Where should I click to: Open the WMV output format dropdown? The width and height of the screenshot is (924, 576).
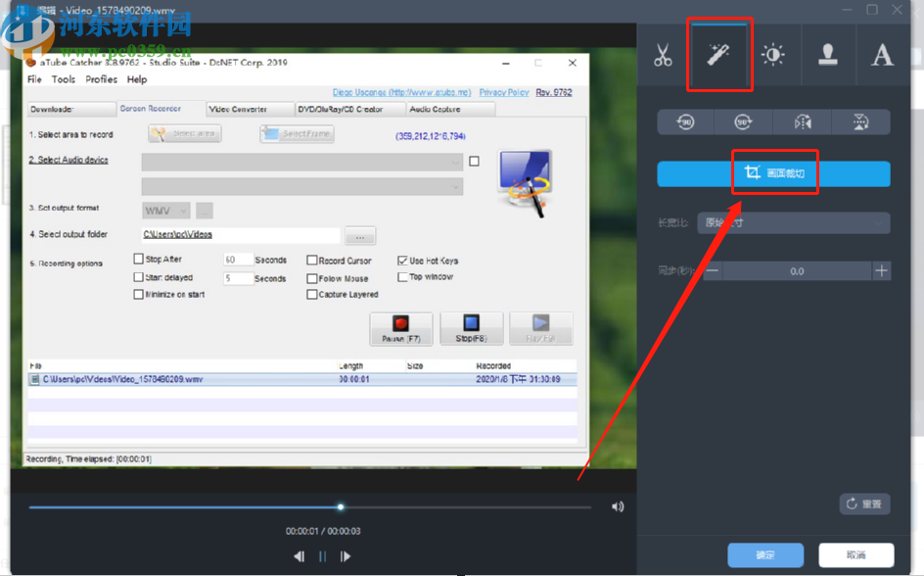(166, 211)
